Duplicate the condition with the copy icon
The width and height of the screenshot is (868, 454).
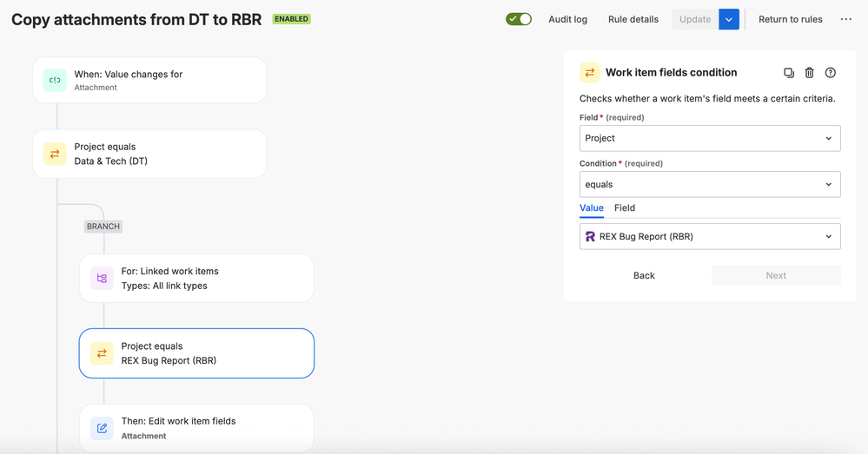(789, 72)
